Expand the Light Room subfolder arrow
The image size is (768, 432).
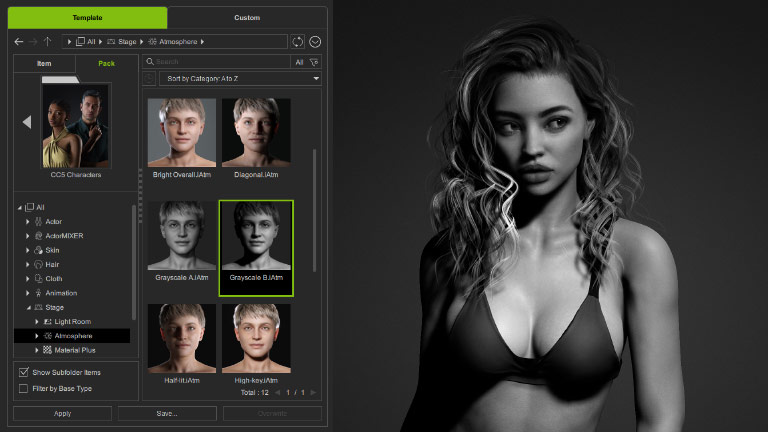coord(37,322)
